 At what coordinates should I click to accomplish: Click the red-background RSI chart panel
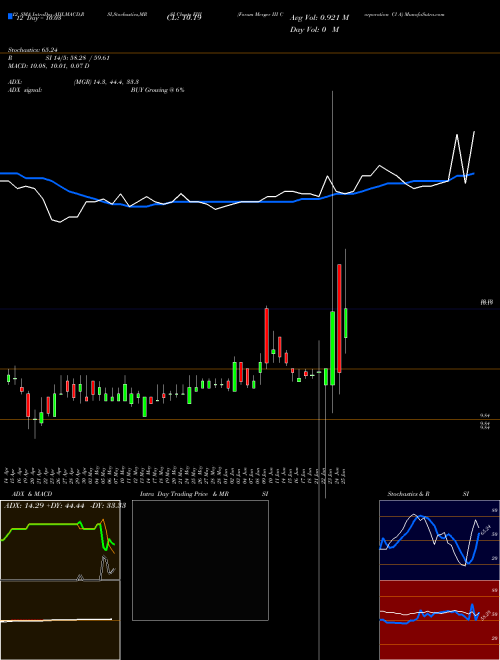pyautogui.click(x=439, y=620)
